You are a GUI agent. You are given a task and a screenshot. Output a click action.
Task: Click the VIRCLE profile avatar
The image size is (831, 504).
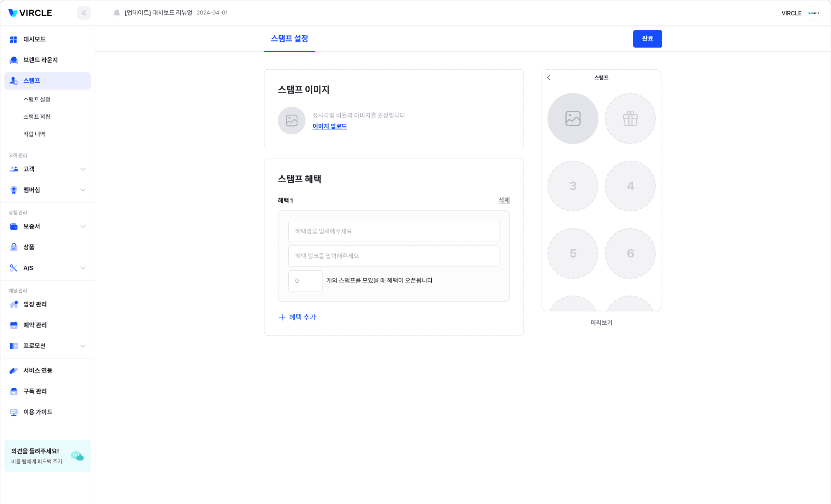(x=814, y=13)
